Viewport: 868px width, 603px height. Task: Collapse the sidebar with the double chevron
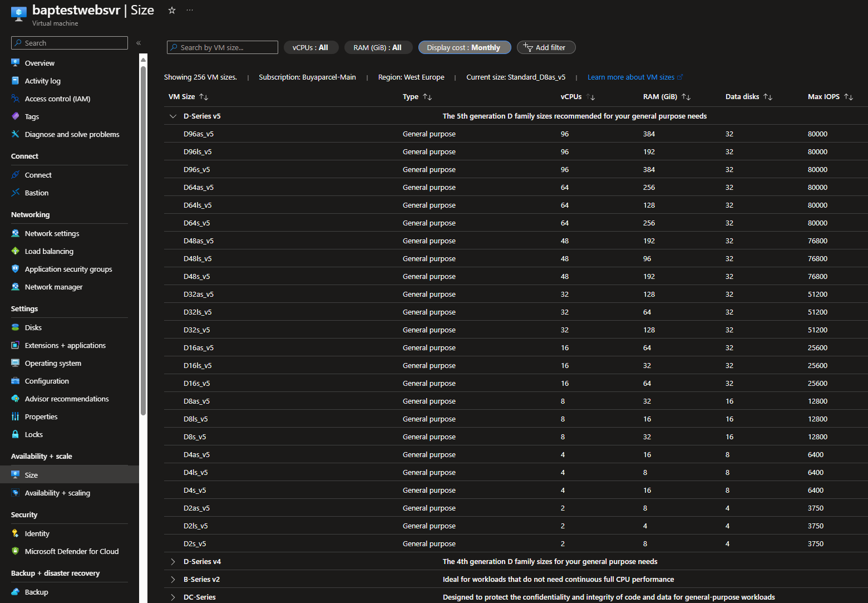[x=139, y=43]
